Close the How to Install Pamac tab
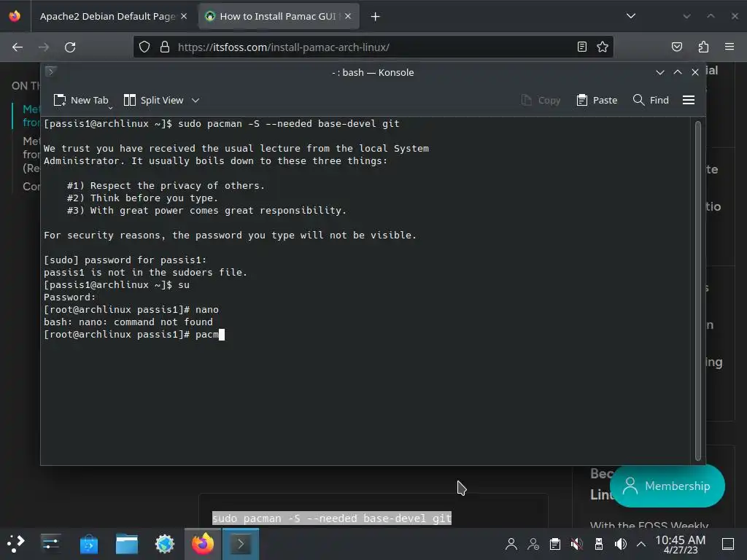747x560 pixels. click(348, 16)
